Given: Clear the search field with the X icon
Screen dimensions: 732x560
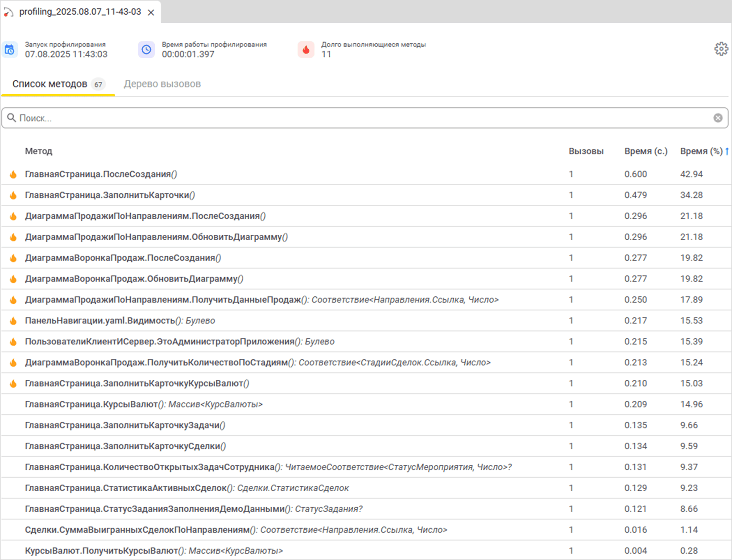Looking at the screenshot, I should click(718, 118).
